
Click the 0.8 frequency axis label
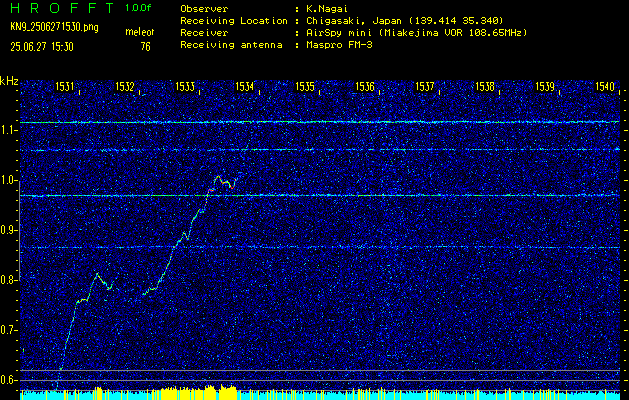point(7,280)
